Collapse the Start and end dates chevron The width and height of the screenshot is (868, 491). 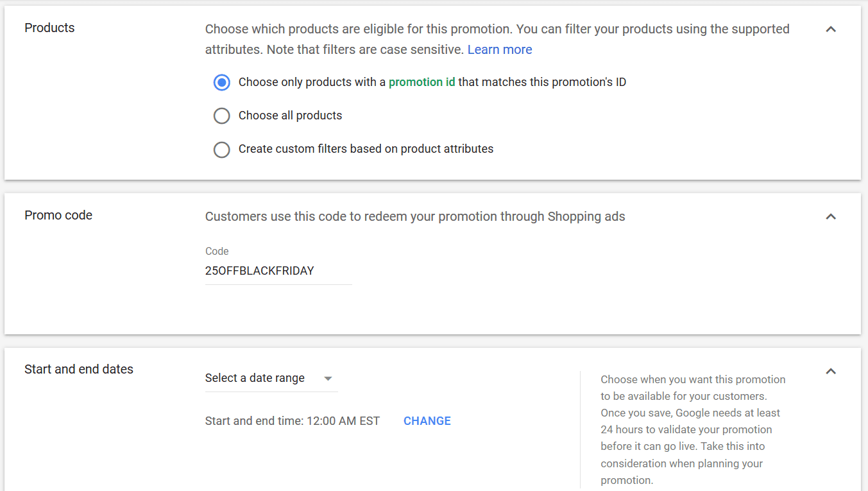[x=831, y=372]
